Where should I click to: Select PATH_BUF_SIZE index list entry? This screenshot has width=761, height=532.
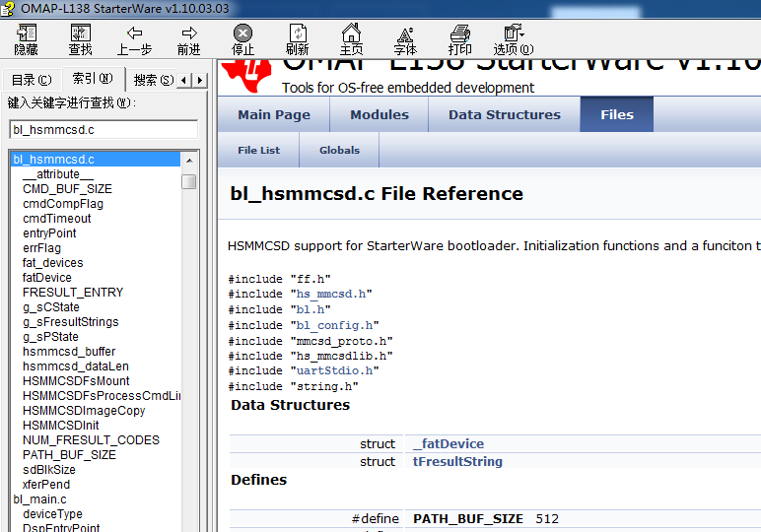click(69, 455)
